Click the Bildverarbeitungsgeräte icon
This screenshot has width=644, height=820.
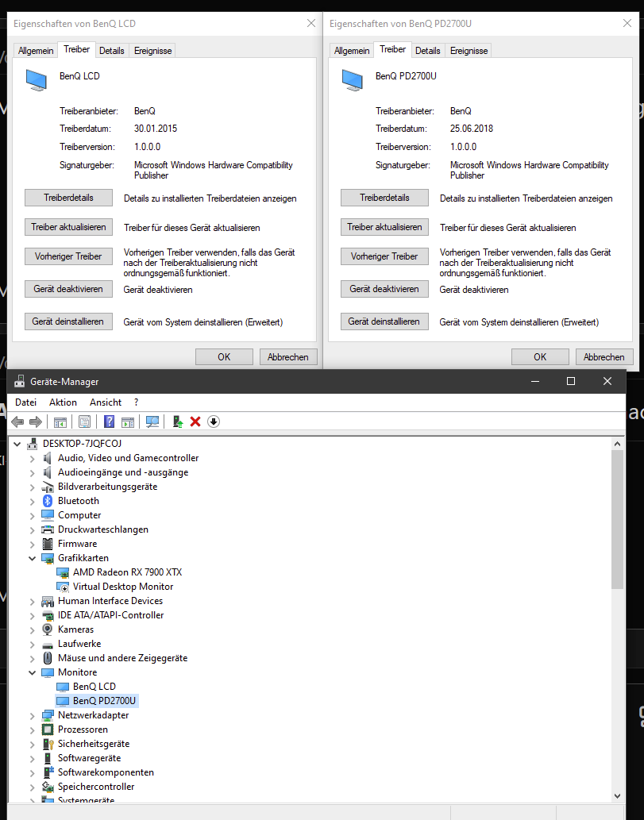pos(48,487)
